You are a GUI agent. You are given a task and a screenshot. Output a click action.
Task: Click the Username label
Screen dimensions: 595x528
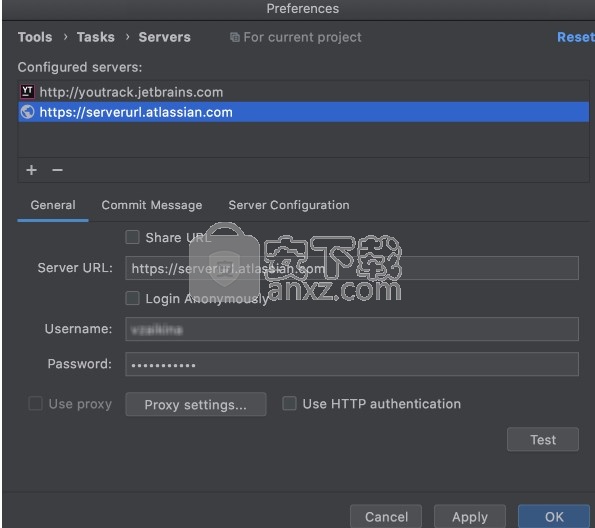tap(78, 328)
